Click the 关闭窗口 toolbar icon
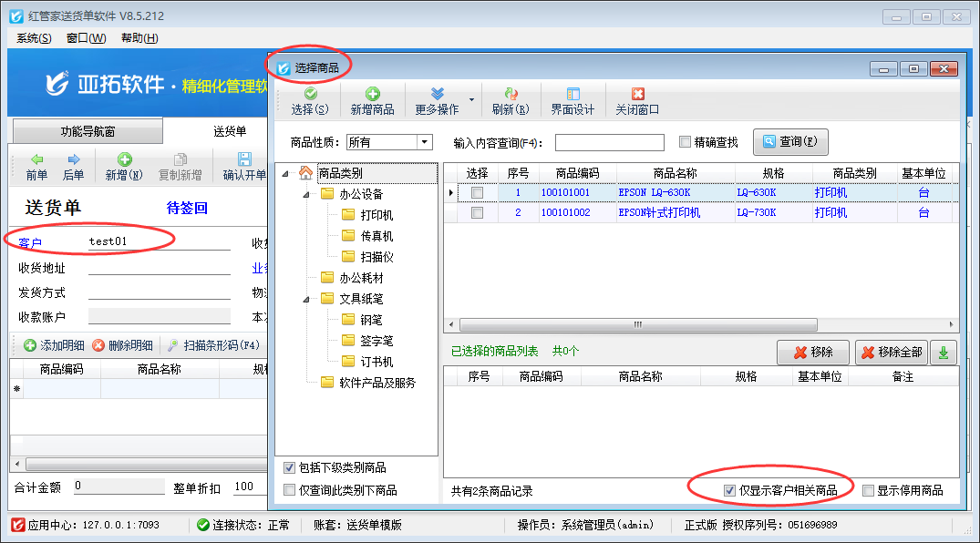Image resolution: width=980 pixels, height=543 pixels. pos(637,100)
